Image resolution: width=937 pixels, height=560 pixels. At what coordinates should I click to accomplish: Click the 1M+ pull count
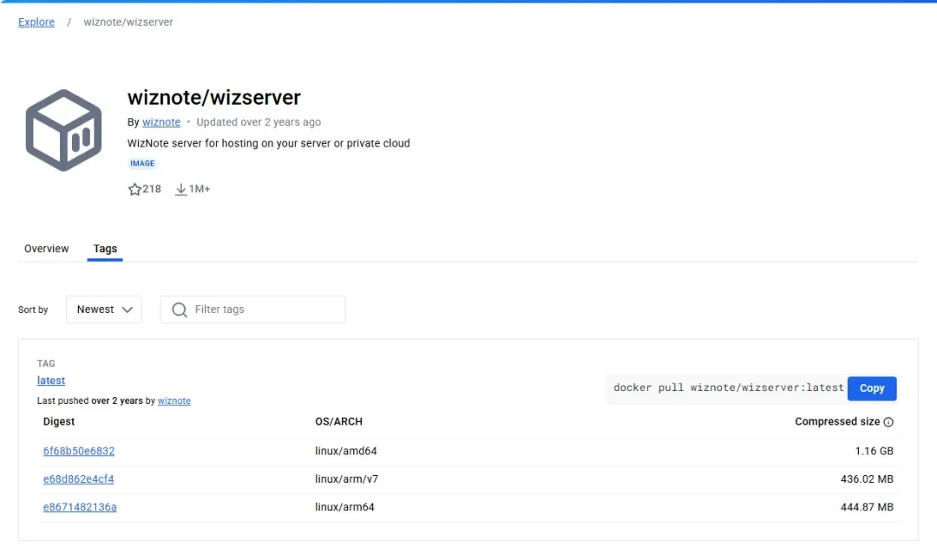[200, 189]
